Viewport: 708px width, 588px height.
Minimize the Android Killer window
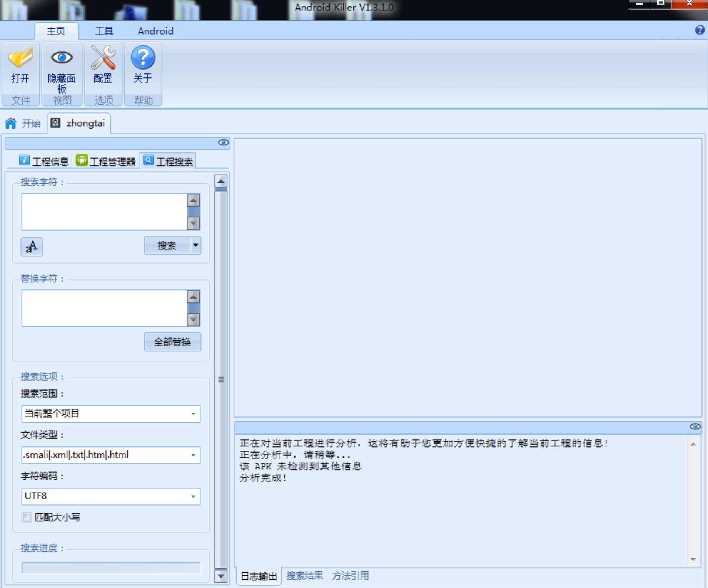pos(639,4)
